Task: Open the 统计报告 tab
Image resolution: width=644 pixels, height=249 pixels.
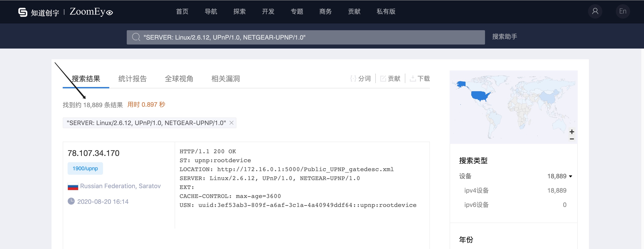Action: (132, 79)
